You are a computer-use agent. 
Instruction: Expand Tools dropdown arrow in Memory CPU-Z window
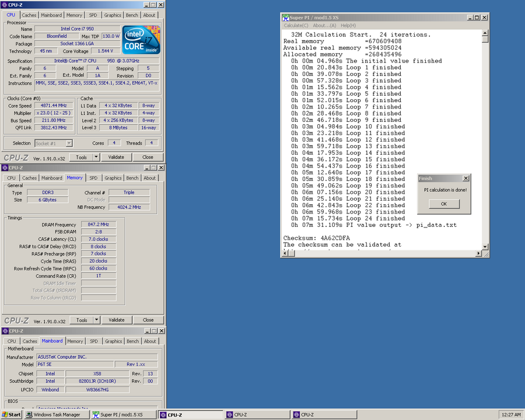click(96, 320)
